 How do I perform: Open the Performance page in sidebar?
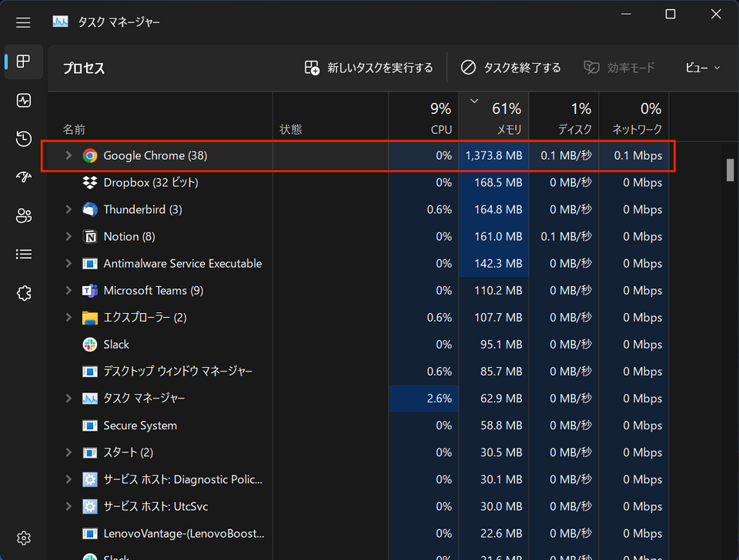click(24, 100)
